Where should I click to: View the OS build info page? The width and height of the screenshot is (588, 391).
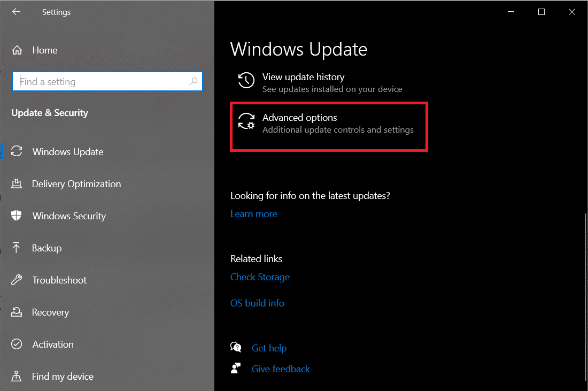pos(257,303)
